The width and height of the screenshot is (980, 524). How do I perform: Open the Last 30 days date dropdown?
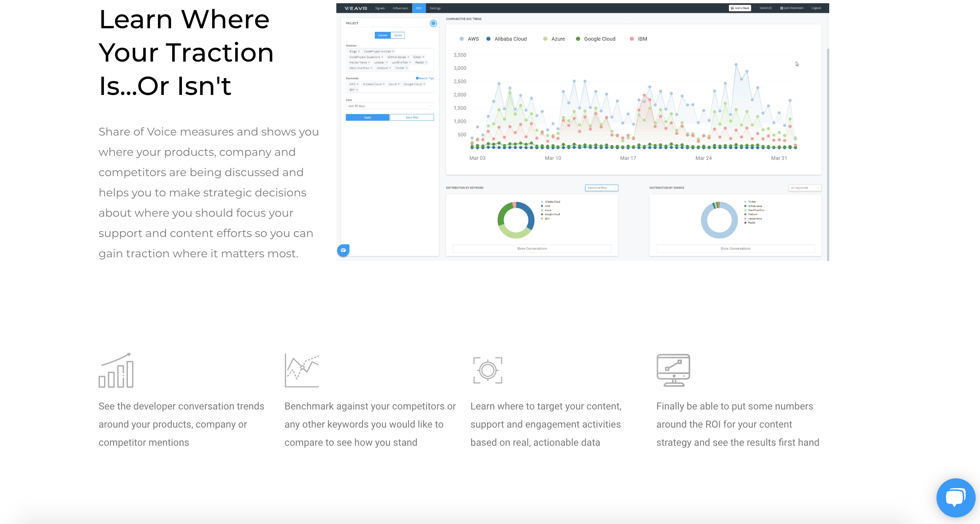click(389, 106)
